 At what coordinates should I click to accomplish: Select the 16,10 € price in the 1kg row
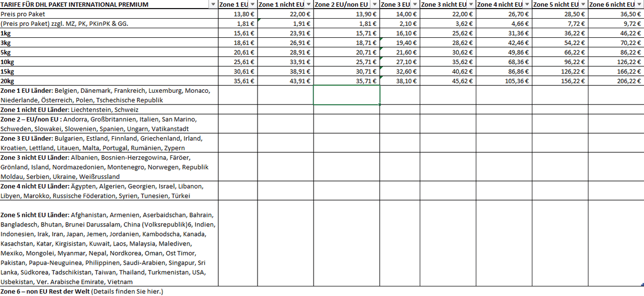point(400,33)
